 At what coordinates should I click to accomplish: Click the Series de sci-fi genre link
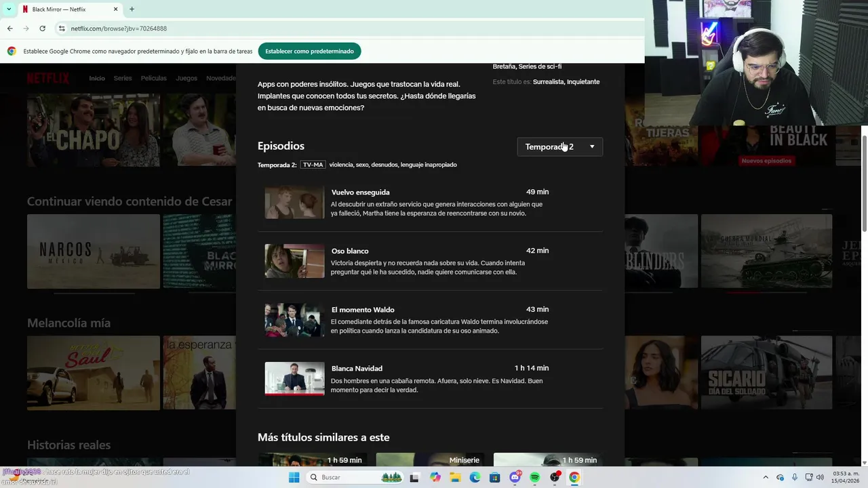pyautogui.click(x=540, y=66)
